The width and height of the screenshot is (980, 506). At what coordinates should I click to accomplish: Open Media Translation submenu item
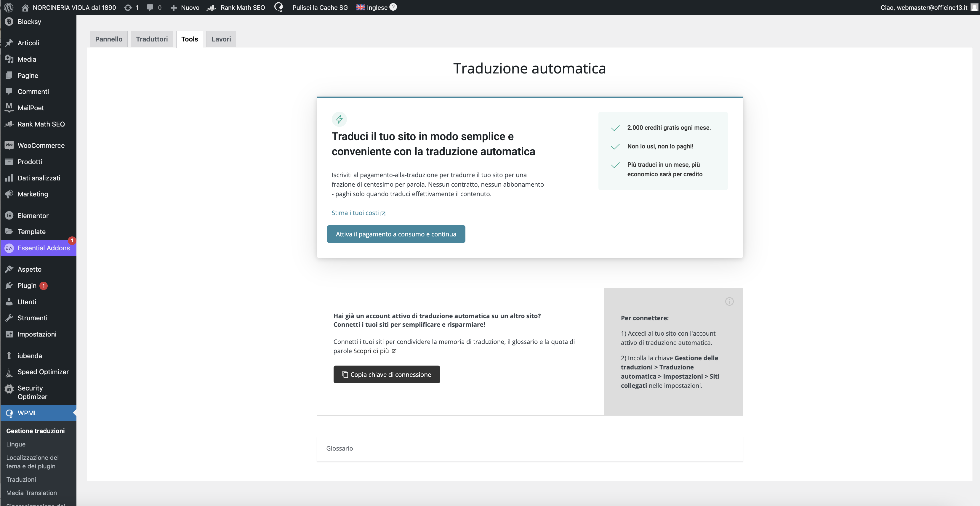tap(31, 493)
